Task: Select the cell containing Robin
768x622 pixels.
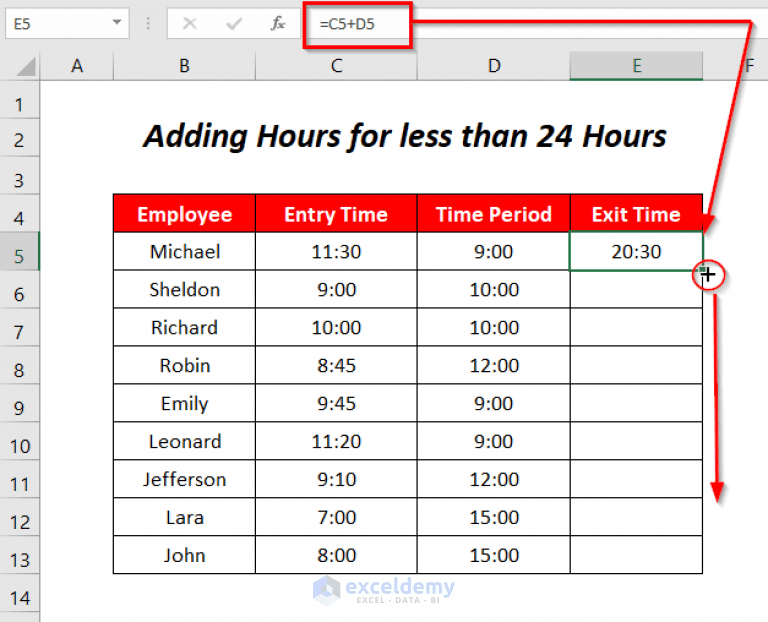Action: tap(184, 365)
